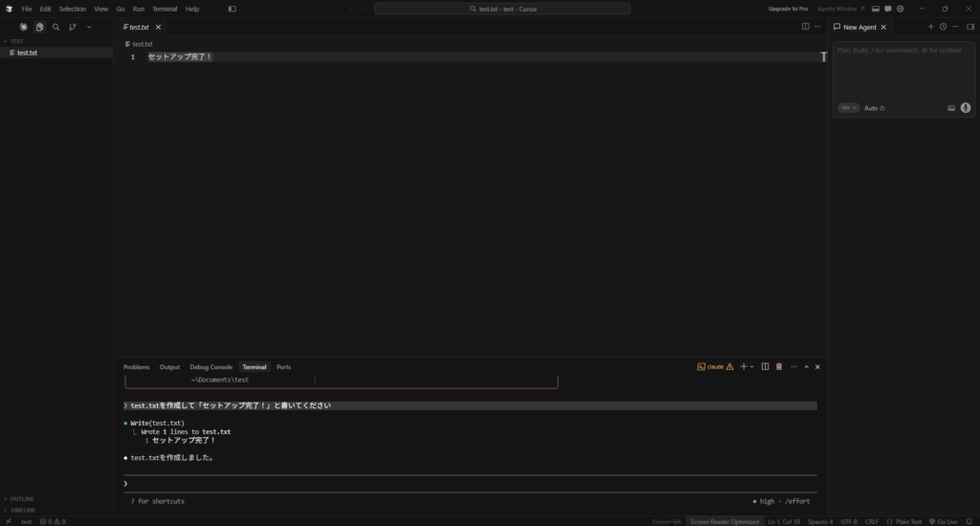Attach an image to agent chat
The height and width of the screenshot is (526, 980).
pyautogui.click(x=951, y=108)
